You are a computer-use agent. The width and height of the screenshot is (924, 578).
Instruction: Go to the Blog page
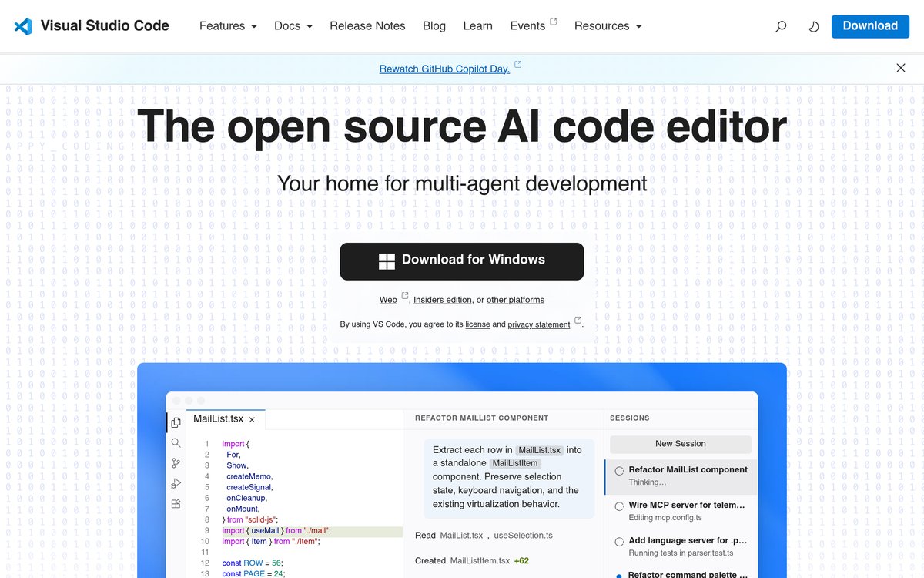coord(434,26)
